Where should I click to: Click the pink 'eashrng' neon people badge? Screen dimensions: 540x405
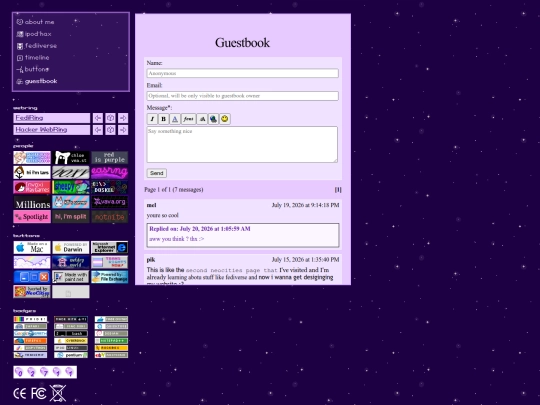point(110,172)
